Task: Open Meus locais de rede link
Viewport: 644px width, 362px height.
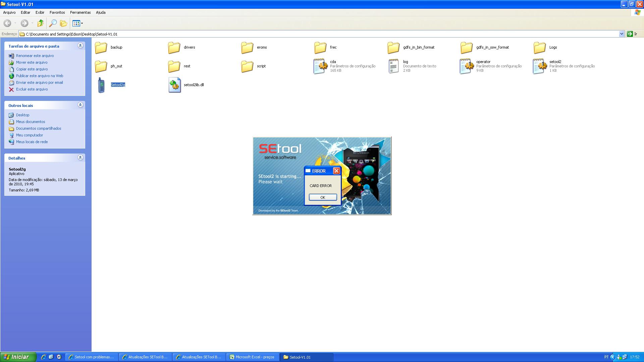Action: [x=32, y=142]
